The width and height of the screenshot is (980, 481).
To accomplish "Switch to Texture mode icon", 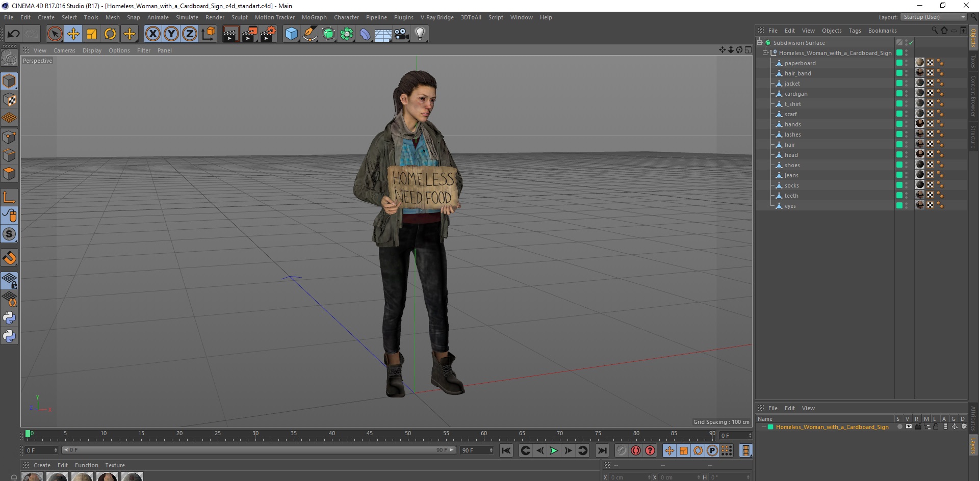I will pyautogui.click(x=9, y=100).
